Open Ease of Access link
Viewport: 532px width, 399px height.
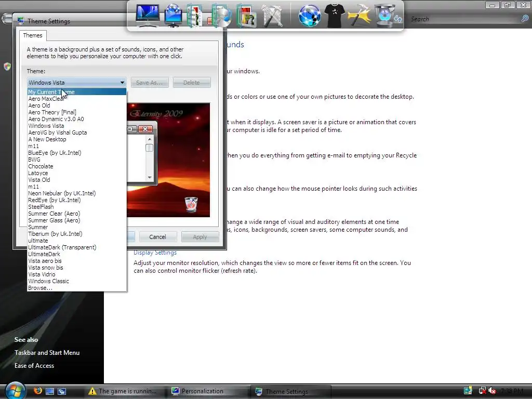34,365
